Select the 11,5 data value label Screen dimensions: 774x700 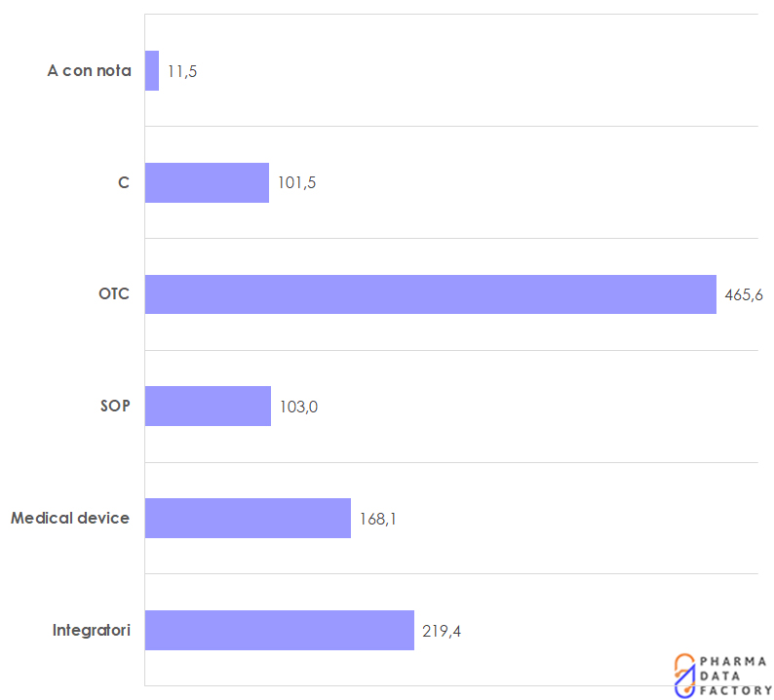[182, 72]
